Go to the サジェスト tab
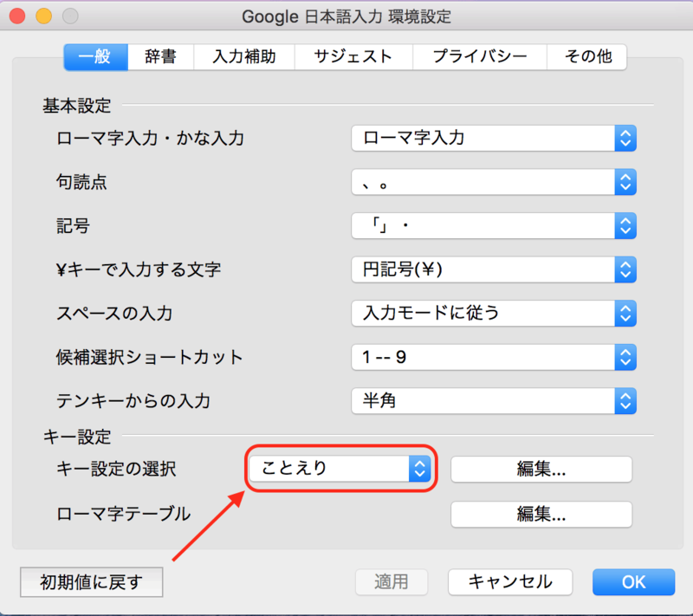The height and width of the screenshot is (616, 693). coord(353,57)
